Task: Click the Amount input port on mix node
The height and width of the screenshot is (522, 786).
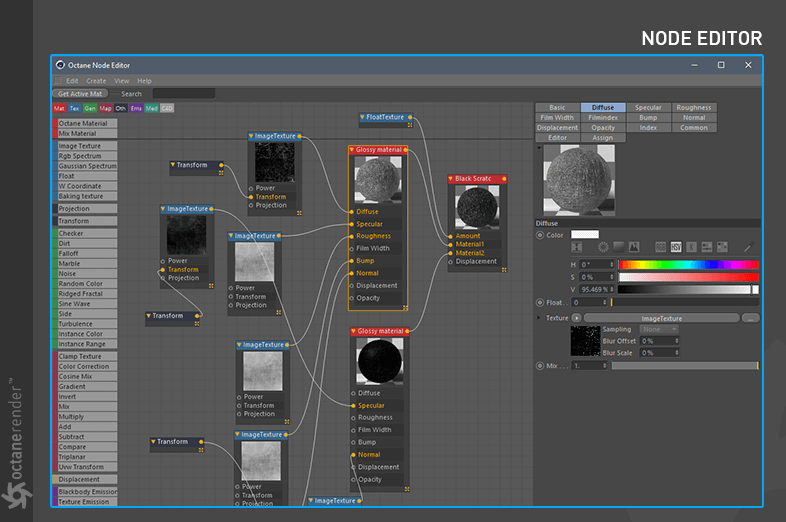Action: click(x=450, y=236)
